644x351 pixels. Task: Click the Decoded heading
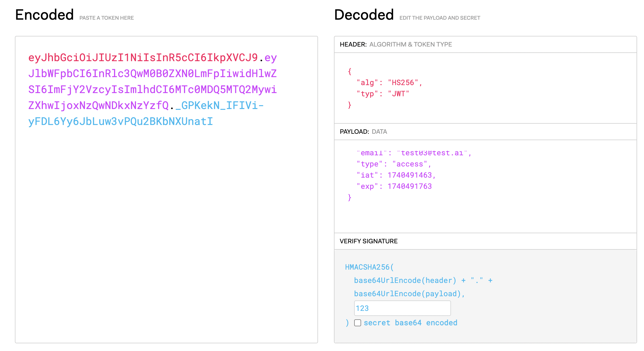pos(364,15)
